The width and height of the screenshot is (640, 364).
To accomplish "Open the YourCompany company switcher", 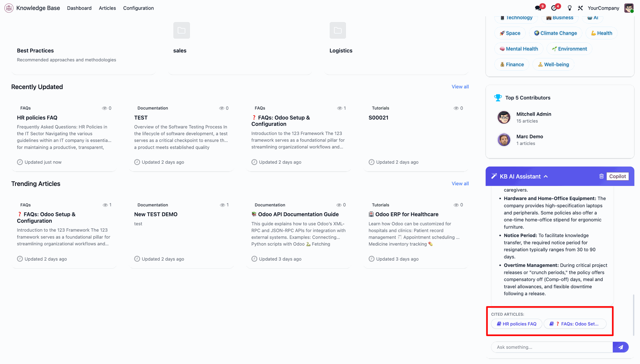I will click(x=603, y=8).
